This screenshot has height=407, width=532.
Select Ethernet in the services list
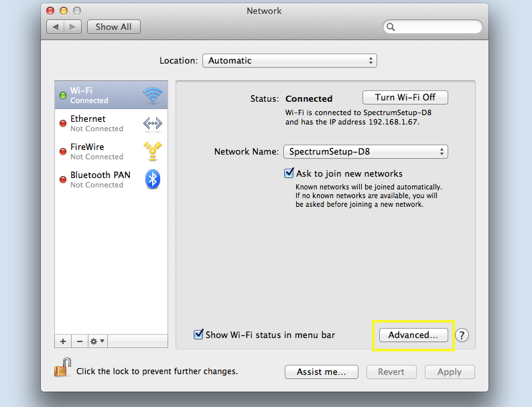point(111,123)
